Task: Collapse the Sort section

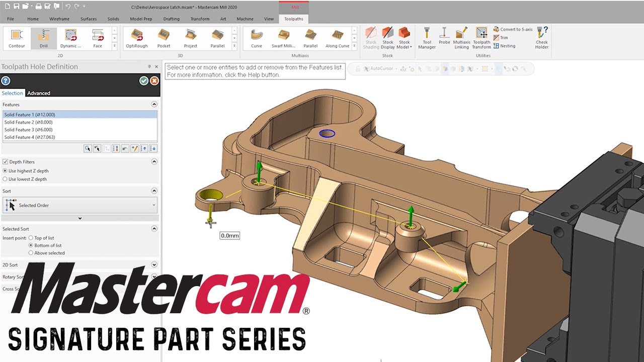Action: point(154,191)
